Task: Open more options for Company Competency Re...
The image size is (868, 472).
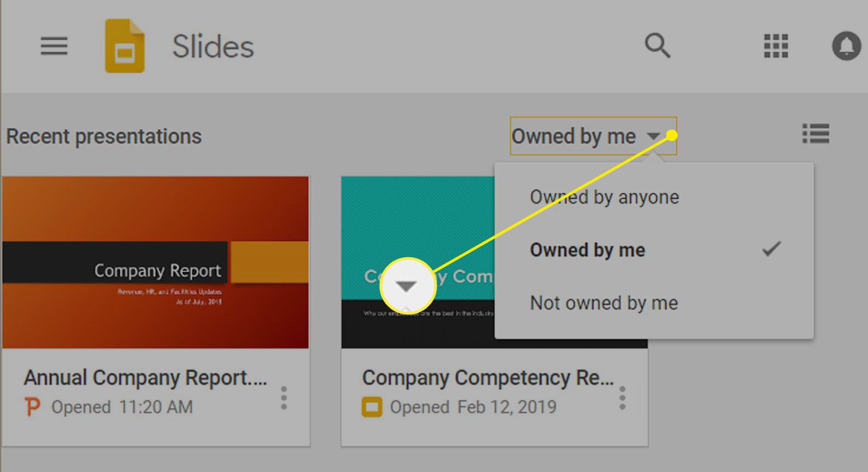Action: tap(623, 398)
